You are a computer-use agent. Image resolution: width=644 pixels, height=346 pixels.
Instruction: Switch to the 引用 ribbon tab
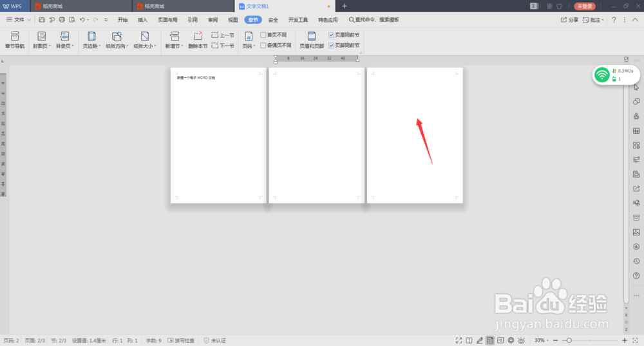(192, 20)
